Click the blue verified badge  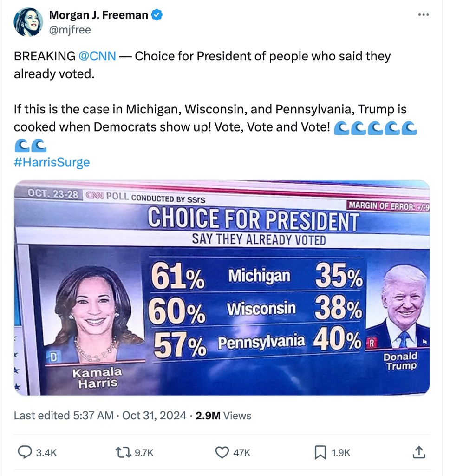(157, 15)
